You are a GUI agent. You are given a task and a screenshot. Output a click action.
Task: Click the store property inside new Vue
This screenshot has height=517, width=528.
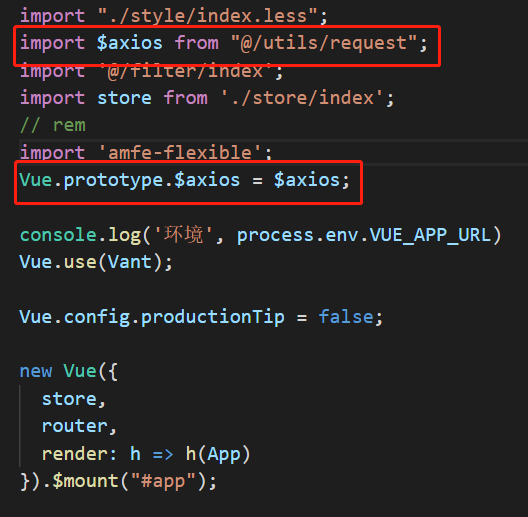69,399
